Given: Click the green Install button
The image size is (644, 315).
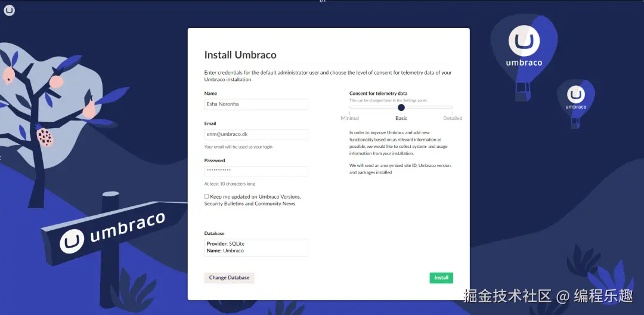Looking at the screenshot, I should [x=441, y=277].
